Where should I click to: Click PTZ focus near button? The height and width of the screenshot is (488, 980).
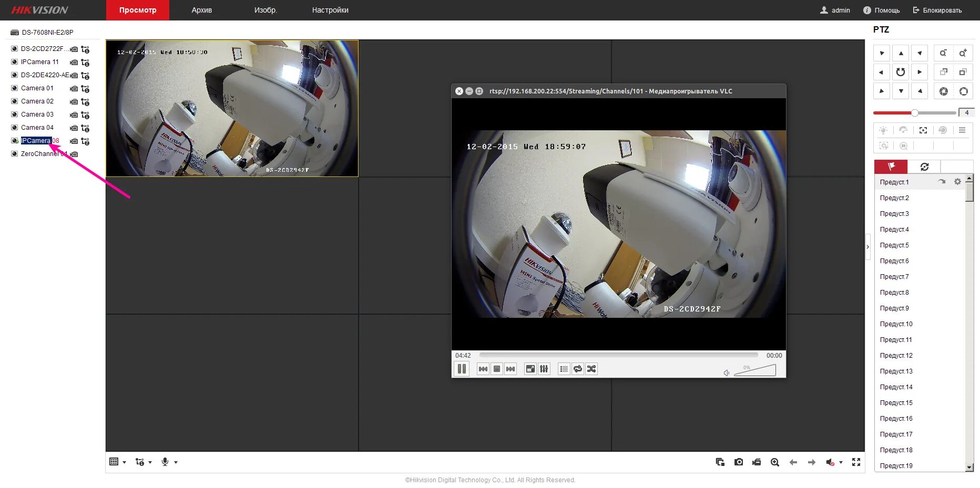[x=943, y=72]
